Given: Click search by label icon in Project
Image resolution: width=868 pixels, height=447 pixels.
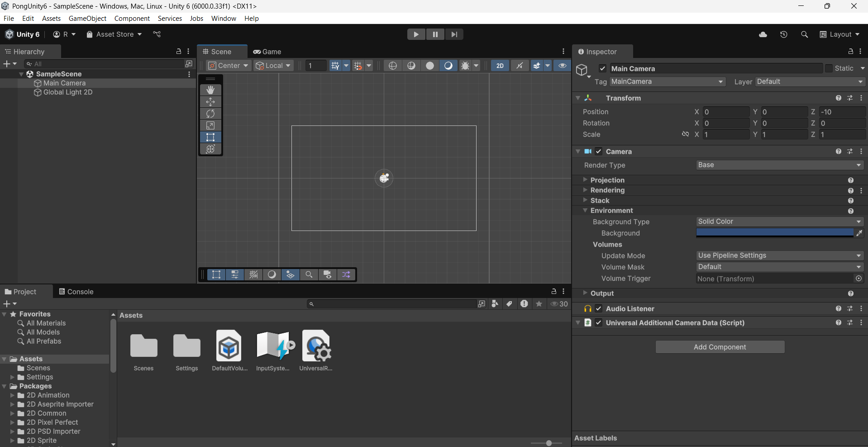Looking at the screenshot, I should [510, 304].
